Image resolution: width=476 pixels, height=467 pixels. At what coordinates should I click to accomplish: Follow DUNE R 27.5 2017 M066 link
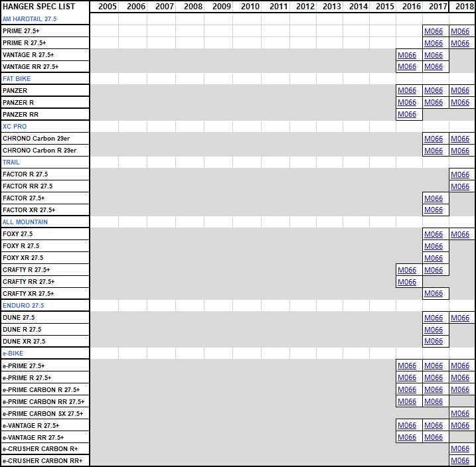(434, 330)
